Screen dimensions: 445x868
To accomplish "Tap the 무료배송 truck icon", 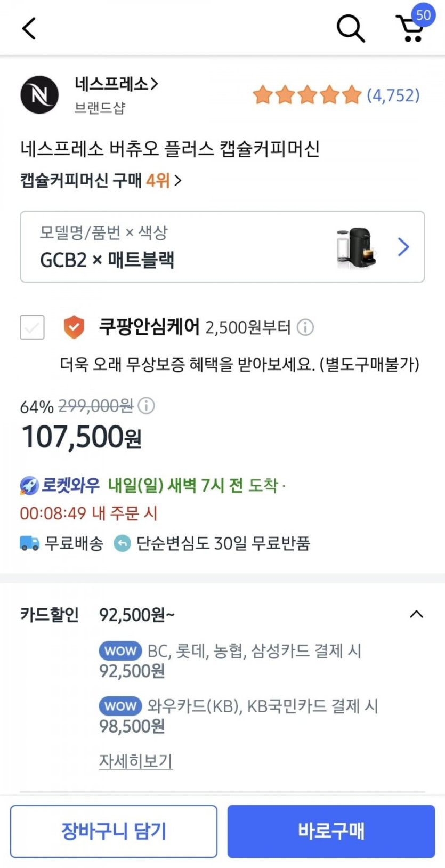I will [x=29, y=543].
